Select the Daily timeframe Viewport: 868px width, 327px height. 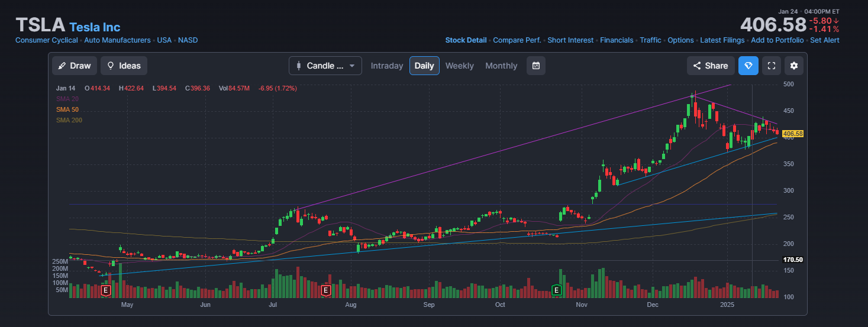pyautogui.click(x=424, y=66)
